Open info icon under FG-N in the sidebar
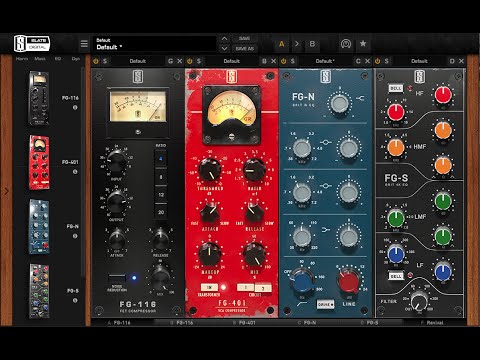Screen dimensions: 480x360 (75, 236)
